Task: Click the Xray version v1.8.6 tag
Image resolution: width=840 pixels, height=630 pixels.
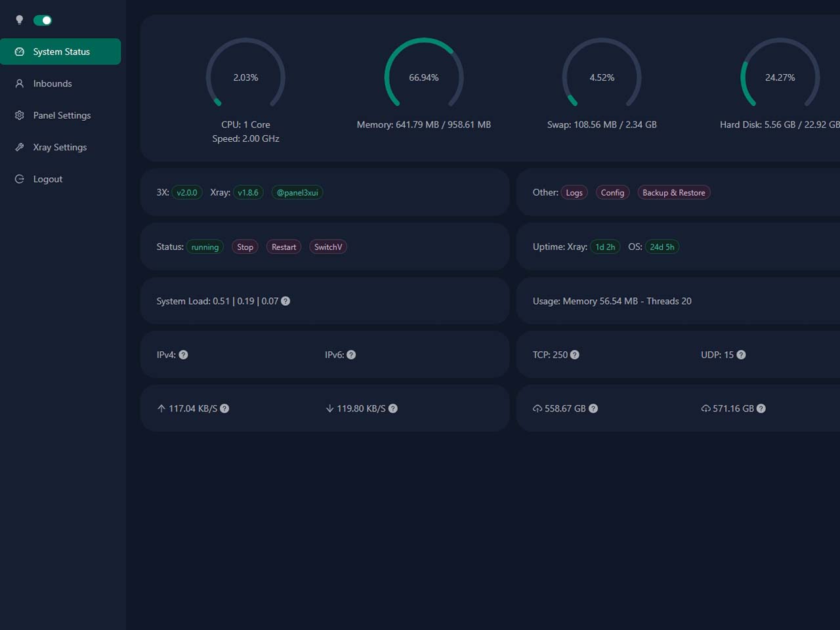Action: coord(248,192)
